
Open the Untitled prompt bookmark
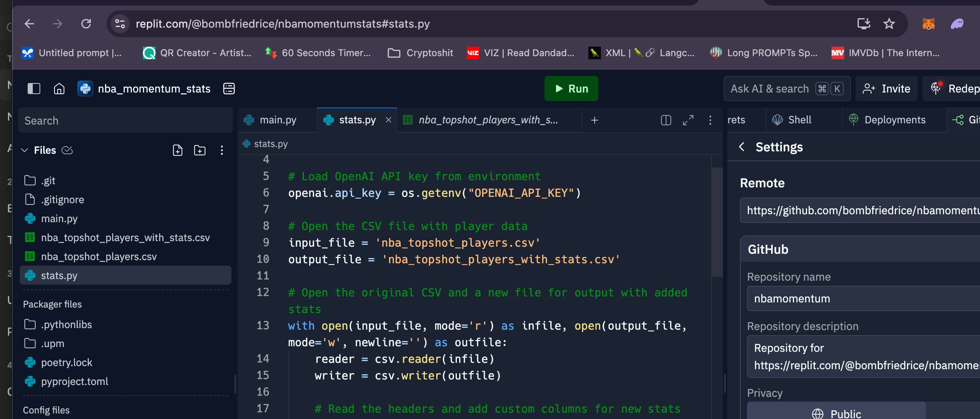[x=71, y=53]
